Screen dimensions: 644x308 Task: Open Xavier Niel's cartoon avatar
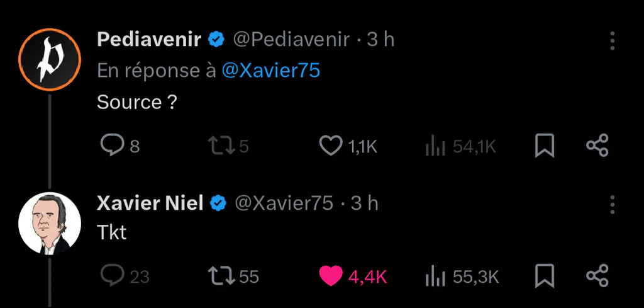coord(50,224)
